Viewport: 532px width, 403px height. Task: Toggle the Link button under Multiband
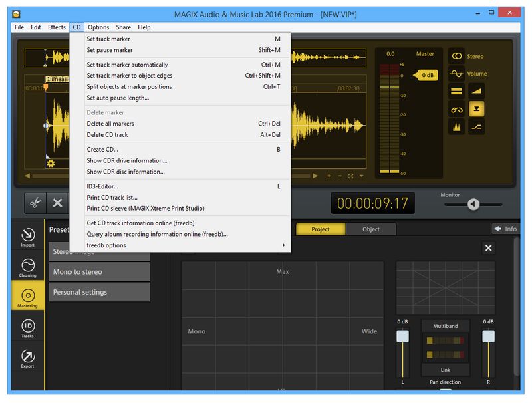pos(445,370)
